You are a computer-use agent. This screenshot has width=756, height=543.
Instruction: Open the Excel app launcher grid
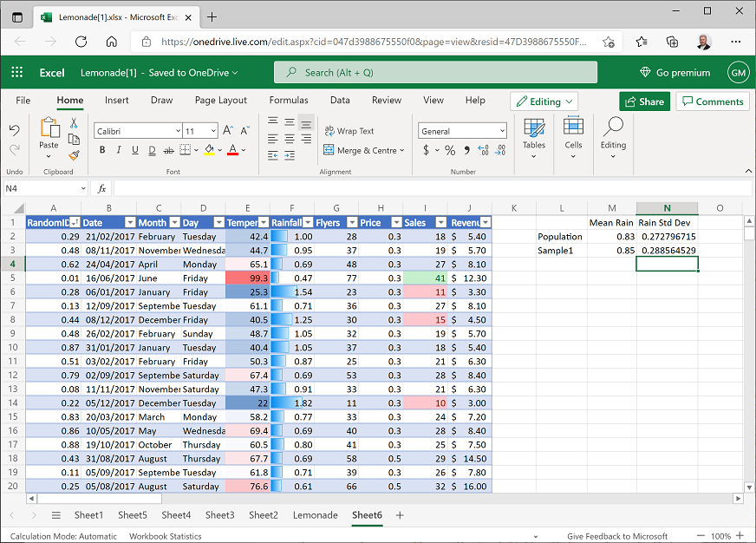[x=17, y=73]
